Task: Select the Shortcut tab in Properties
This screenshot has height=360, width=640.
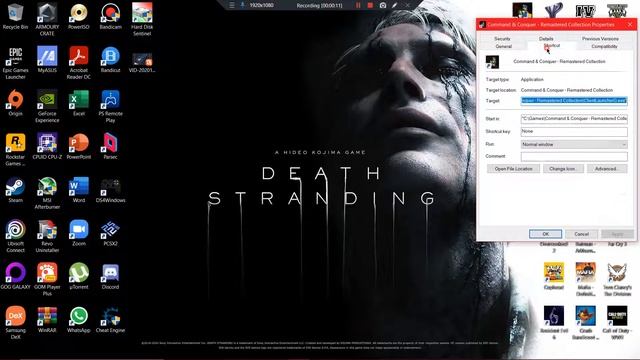Action: coord(551,45)
